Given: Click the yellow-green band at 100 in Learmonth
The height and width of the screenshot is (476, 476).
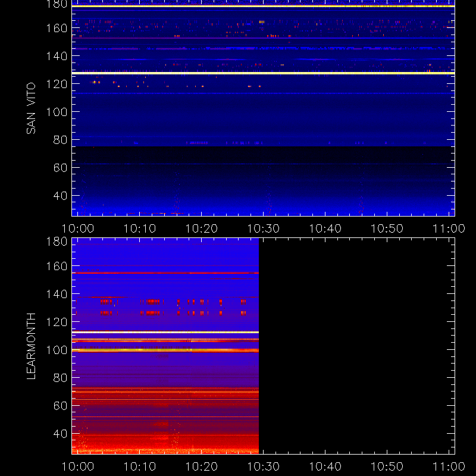Looking at the screenshot, I should coord(165,350).
